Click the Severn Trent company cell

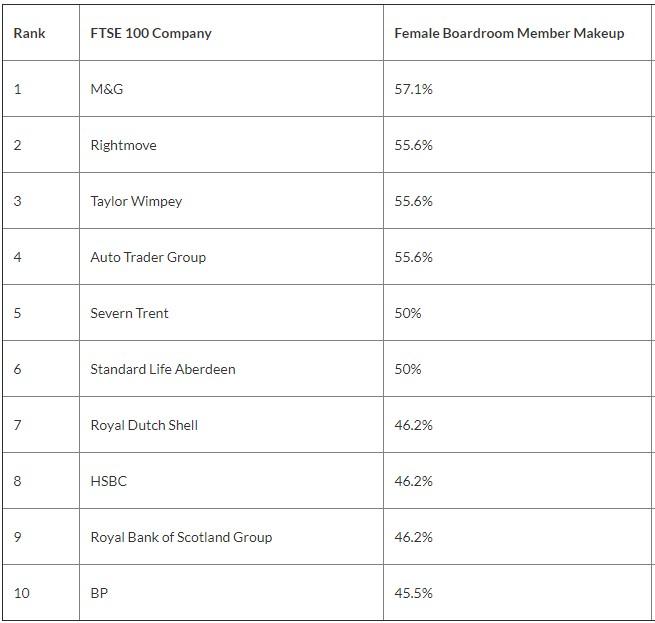[x=129, y=313]
